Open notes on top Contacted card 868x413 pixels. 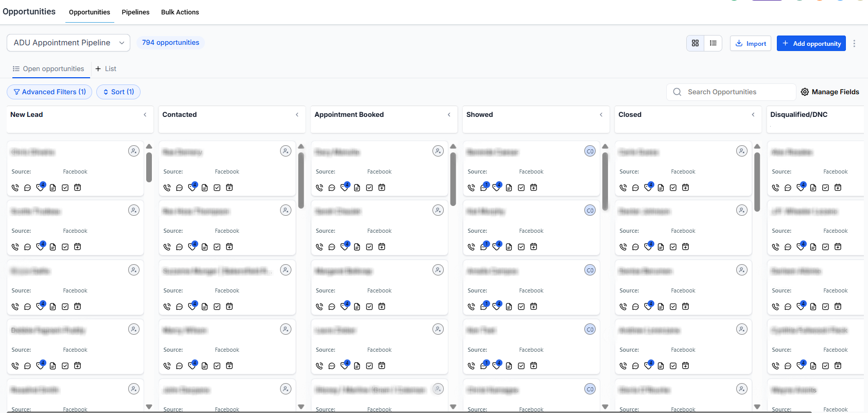pos(204,188)
